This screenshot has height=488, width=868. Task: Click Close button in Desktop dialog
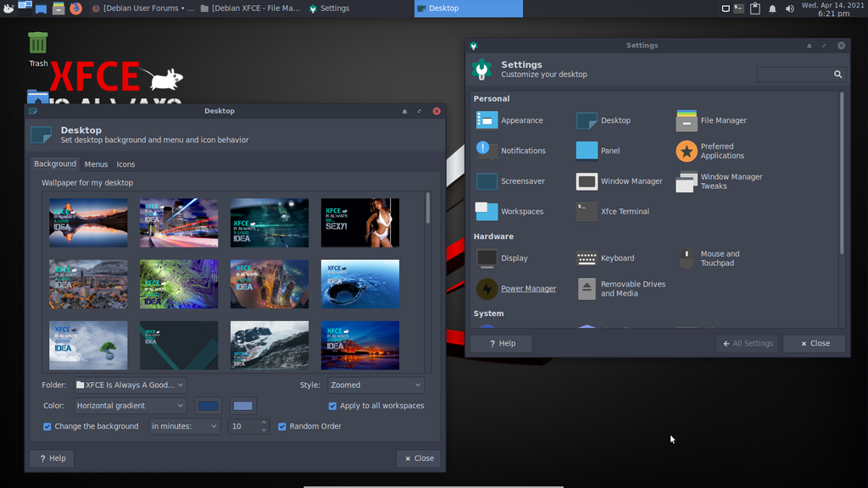click(419, 458)
